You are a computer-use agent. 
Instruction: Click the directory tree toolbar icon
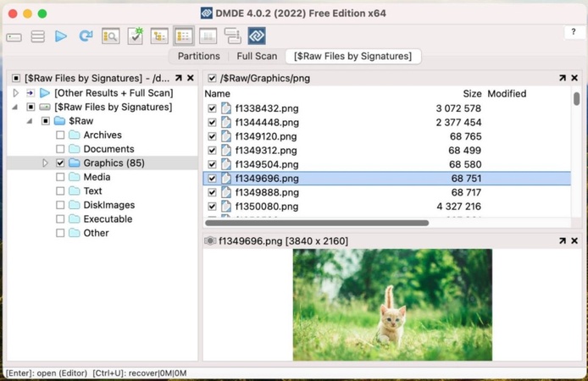coord(159,36)
